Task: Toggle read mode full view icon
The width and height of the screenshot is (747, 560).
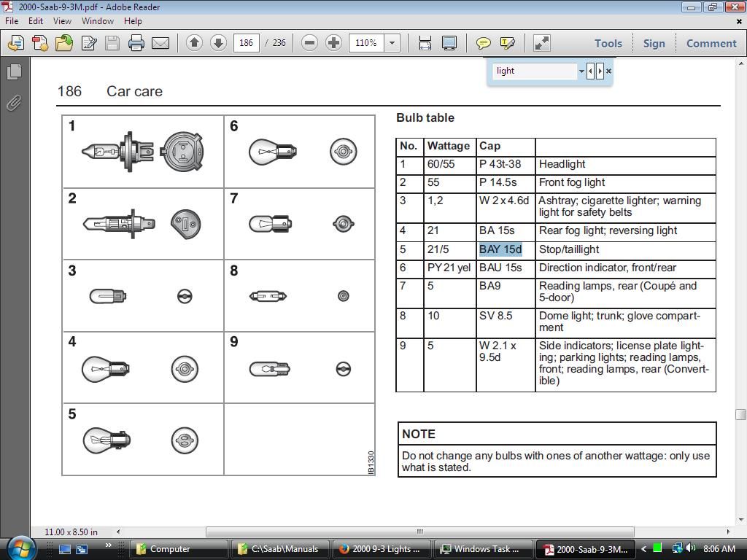Action: click(x=542, y=43)
